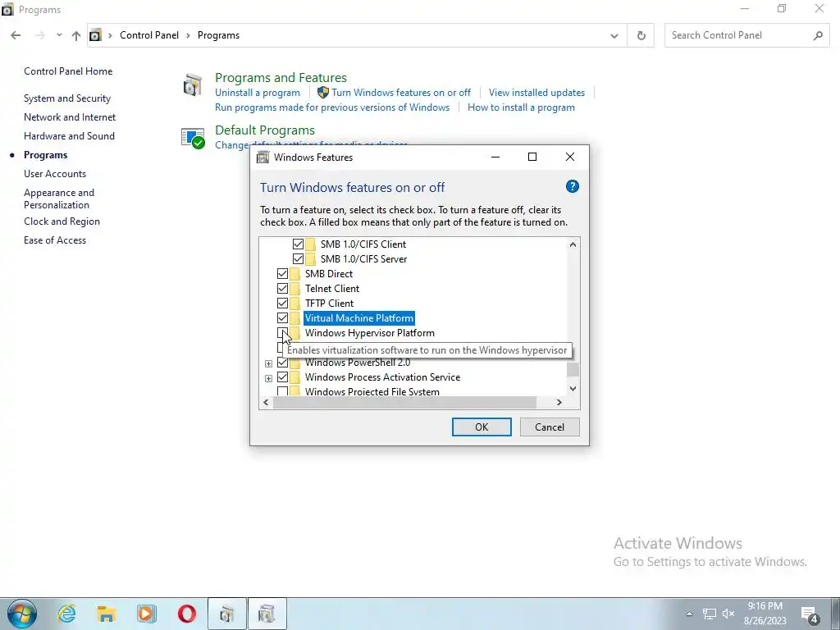Refresh the Control Panel address bar
The height and width of the screenshot is (630, 840).
tap(641, 35)
